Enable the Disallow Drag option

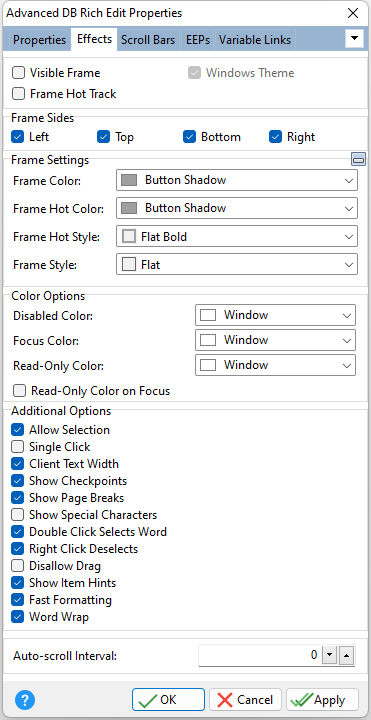click(17, 566)
